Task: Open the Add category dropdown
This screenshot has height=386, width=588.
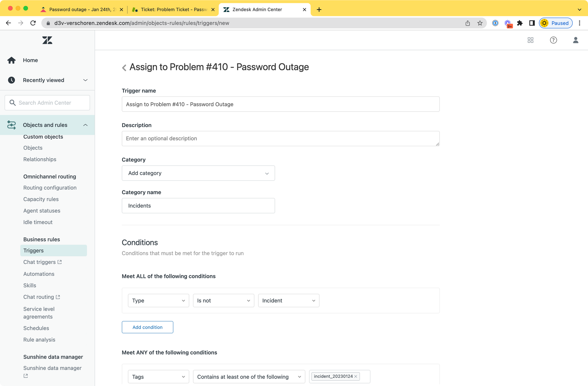Action: (x=198, y=173)
